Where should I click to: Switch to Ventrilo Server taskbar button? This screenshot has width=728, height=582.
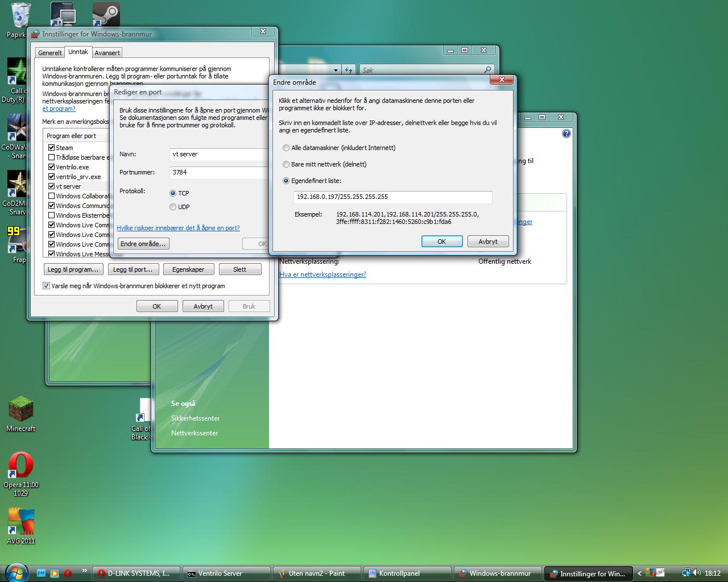coord(227,573)
